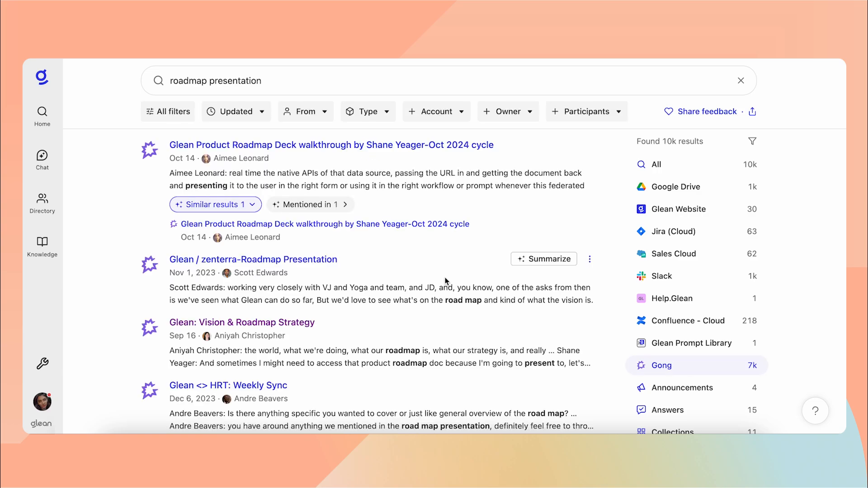Open Chat from the left sidebar
Image resolution: width=868 pixels, height=488 pixels.
tap(42, 160)
